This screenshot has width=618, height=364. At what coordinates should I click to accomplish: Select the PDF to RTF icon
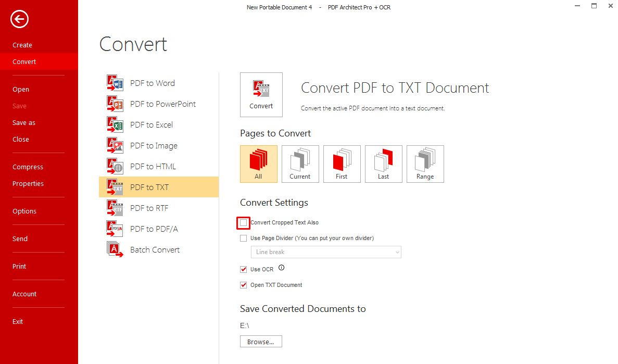click(115, 208)
